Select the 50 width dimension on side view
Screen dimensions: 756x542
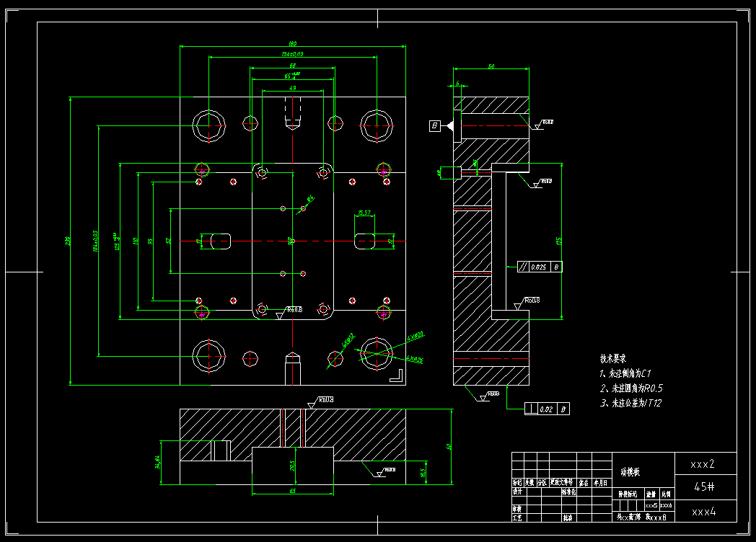(x=491, y=66)
